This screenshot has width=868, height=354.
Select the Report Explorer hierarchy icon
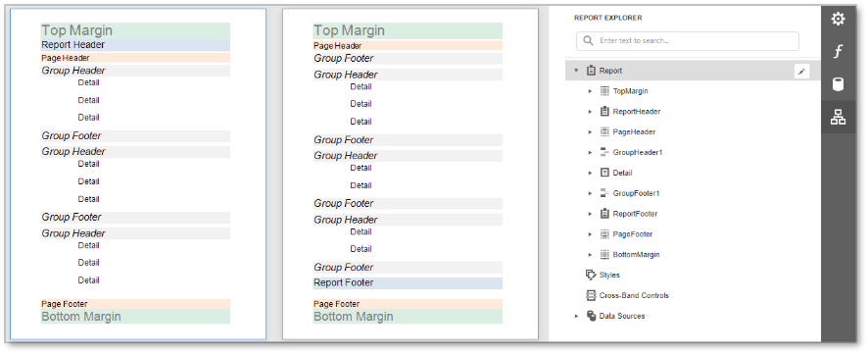coord(838,117)
